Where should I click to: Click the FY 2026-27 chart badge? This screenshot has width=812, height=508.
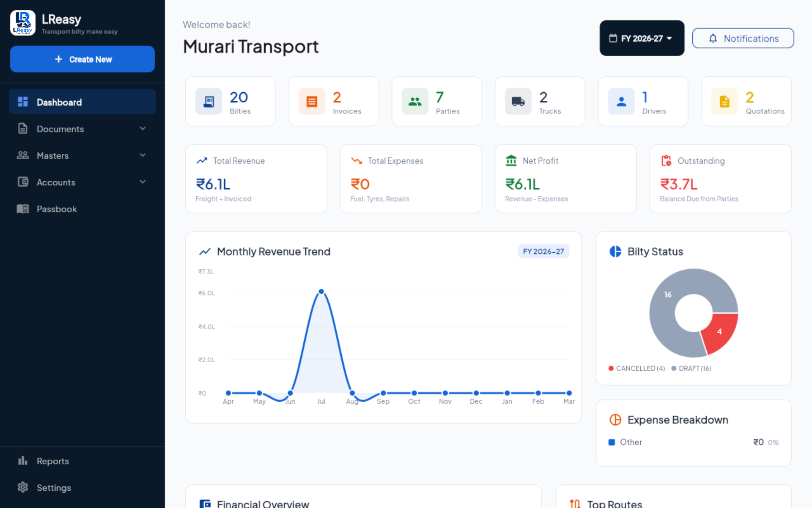click(x=543, y=251)
